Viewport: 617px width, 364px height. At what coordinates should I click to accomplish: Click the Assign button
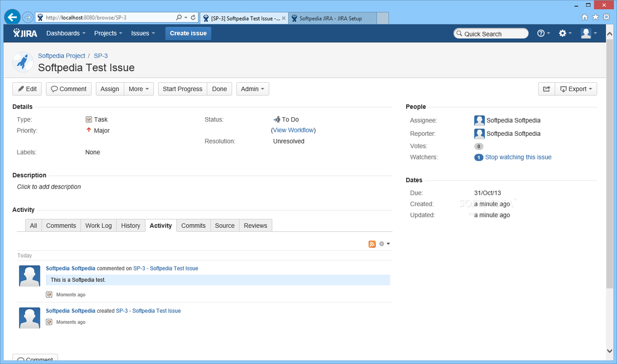click(110, 89)
